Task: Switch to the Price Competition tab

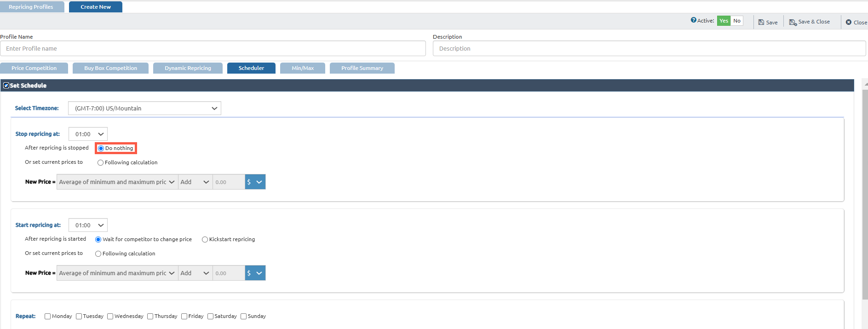Action: point(34,68)
